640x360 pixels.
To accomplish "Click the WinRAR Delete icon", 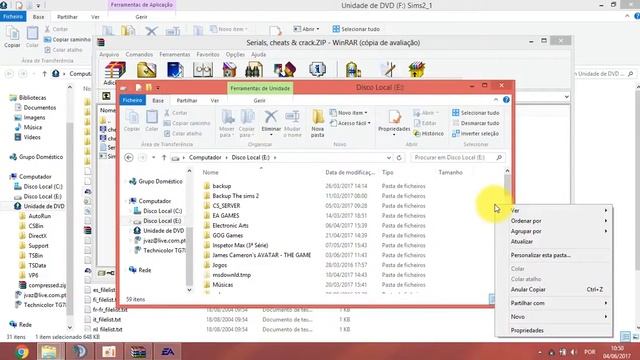I will click(x=229, y=70).
